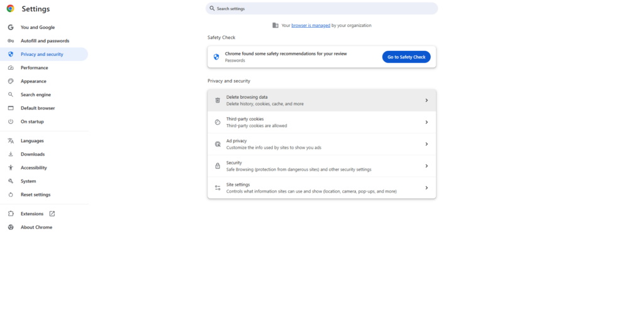Click the lock icon for Security
644x316 pixels.
pos(218,166)
